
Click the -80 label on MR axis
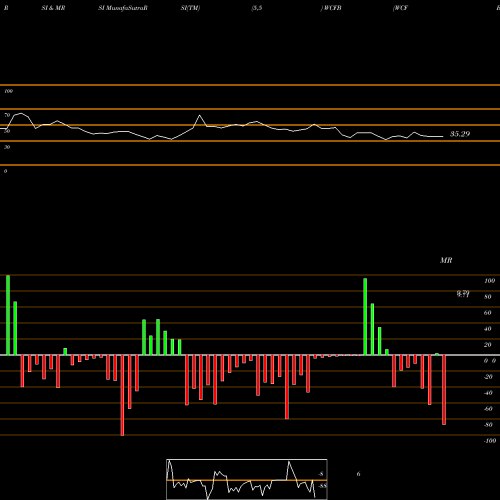tap(488, 425)
